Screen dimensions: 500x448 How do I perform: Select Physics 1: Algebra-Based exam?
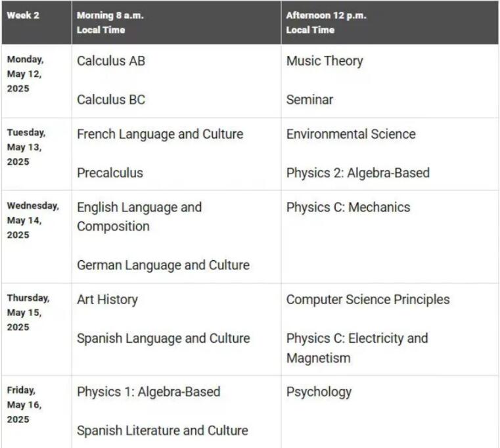click(148, 392)
